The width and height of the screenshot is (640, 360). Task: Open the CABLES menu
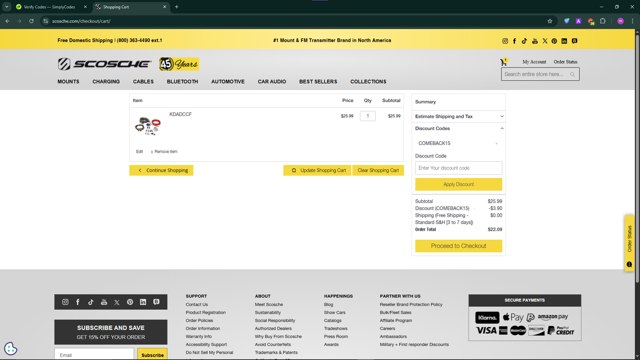pos(143,82)
